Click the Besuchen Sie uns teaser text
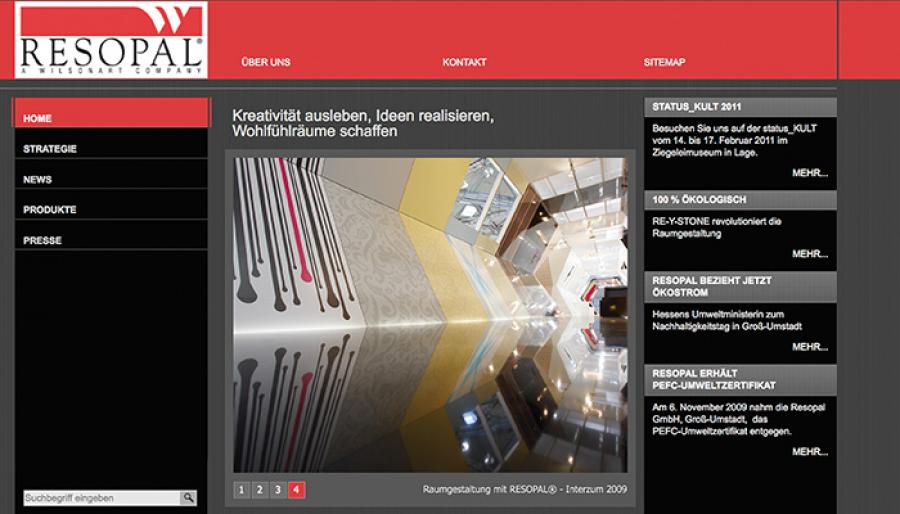The height and width of the screenshot is (514, 900). coord(734,140)
